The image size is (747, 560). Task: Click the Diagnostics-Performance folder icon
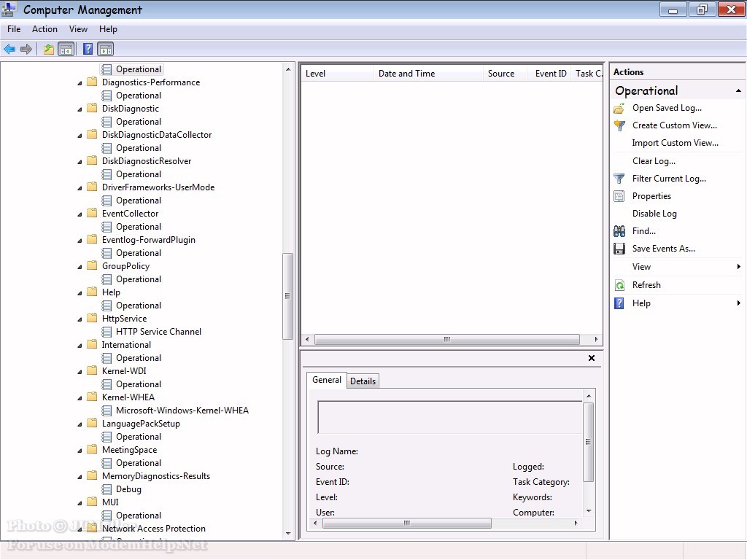coord(93,82)
